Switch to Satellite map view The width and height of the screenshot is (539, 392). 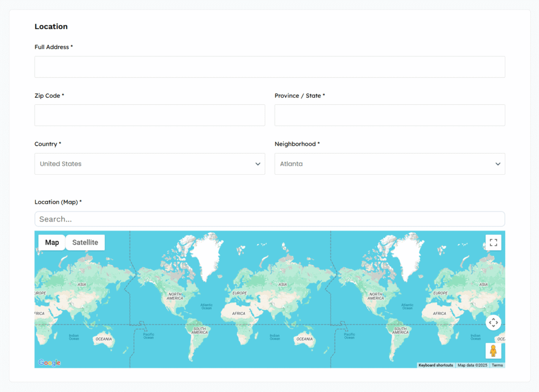85,243
